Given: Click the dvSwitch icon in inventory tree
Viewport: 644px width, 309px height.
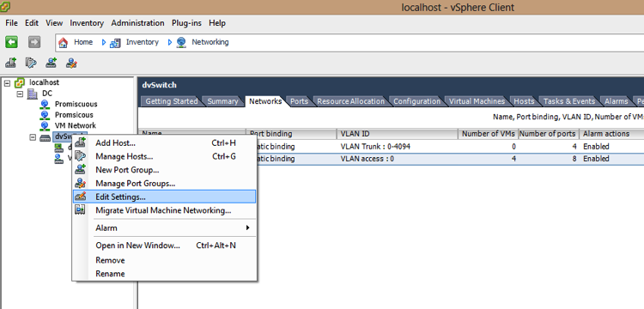Looking at the screenshot, I should point(46,137).
